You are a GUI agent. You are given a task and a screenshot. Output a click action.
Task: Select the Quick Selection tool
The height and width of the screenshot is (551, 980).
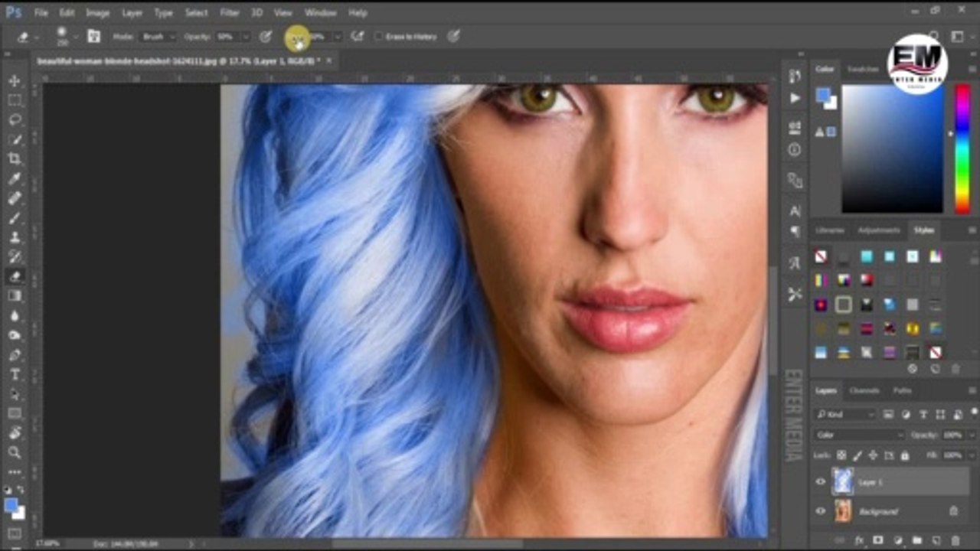click(x=15, y=139)
